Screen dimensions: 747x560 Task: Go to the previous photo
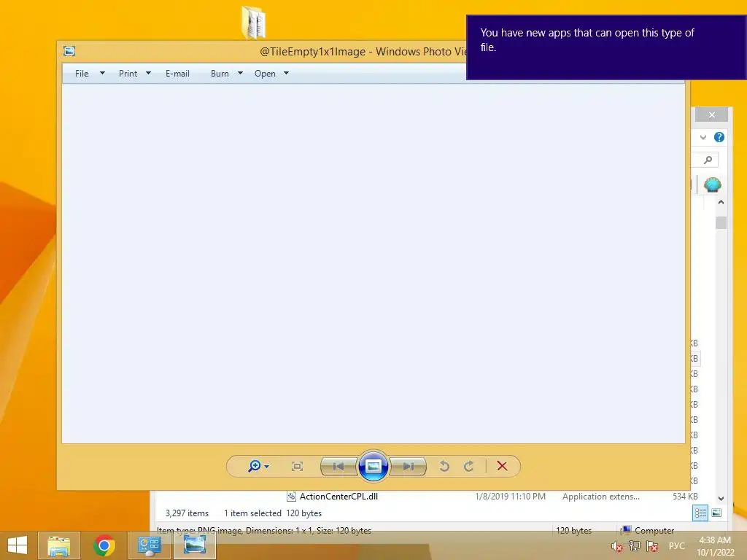tap(338, 466)
